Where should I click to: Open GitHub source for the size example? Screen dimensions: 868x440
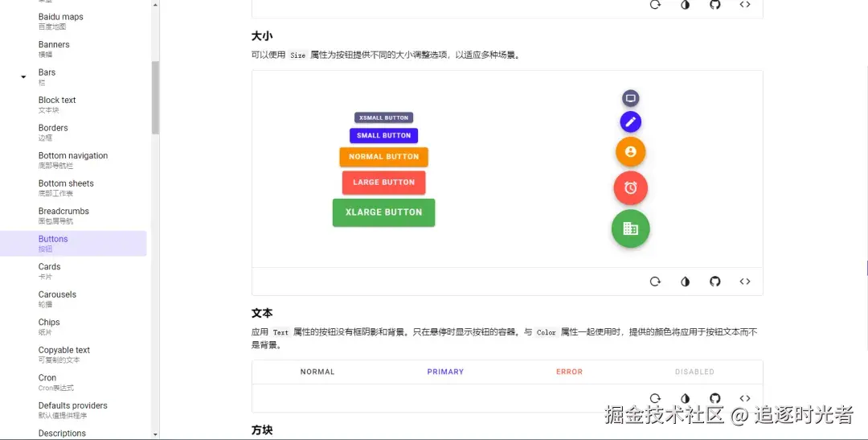click(715, 282)
